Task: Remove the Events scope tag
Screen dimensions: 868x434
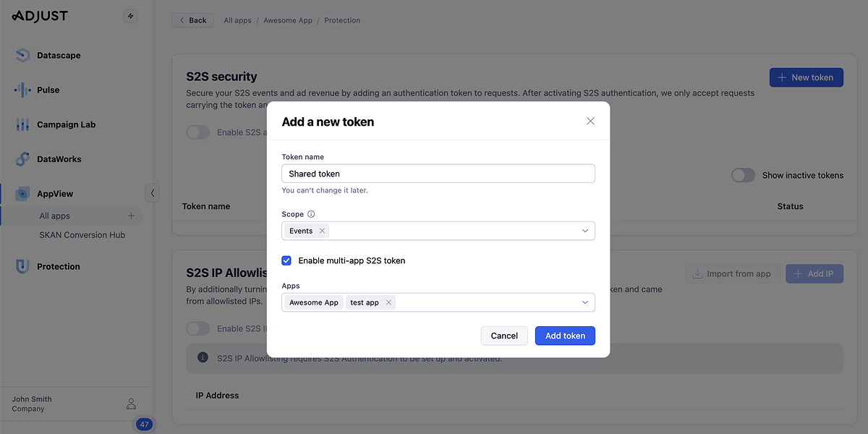Action: point(322,231)
